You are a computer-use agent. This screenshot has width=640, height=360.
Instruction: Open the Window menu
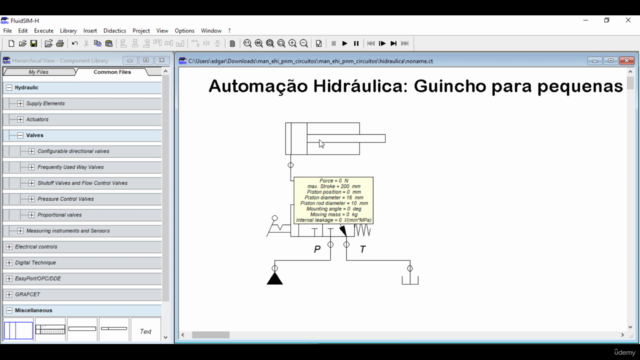pyautogui.click(x=211, y=31)
